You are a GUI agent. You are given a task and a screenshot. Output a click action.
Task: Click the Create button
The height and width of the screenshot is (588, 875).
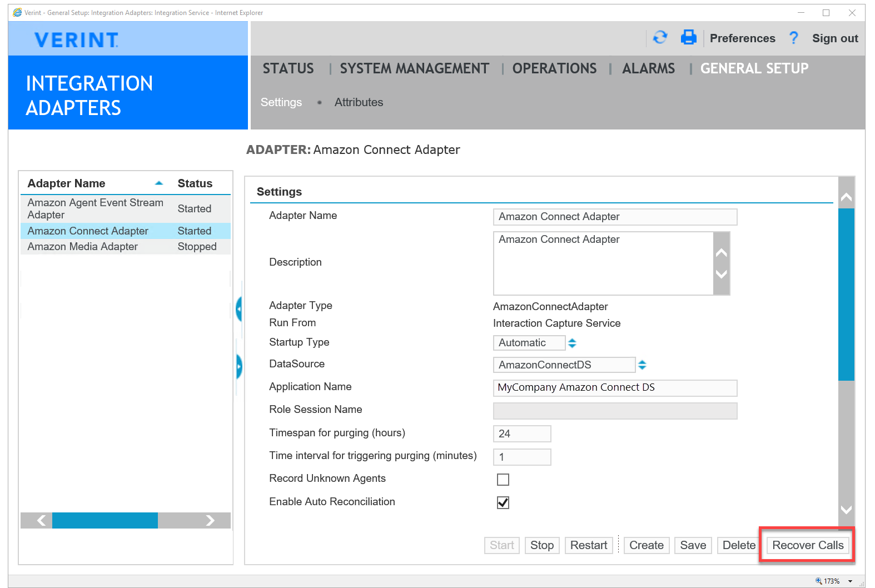click(647, 545)
